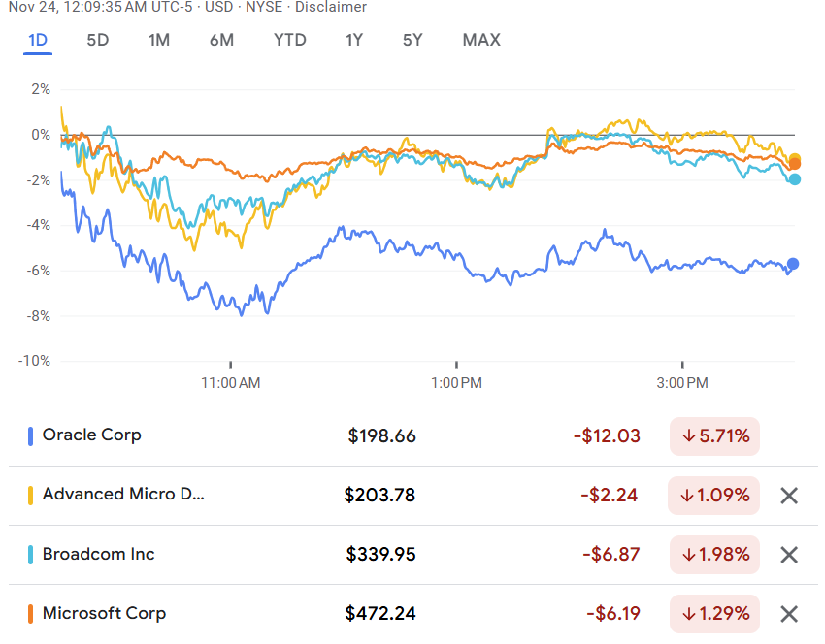Viewport: 825px width, 644px height.
Task: Open the Oracle Corp stock row
Action: coord(91,435)
